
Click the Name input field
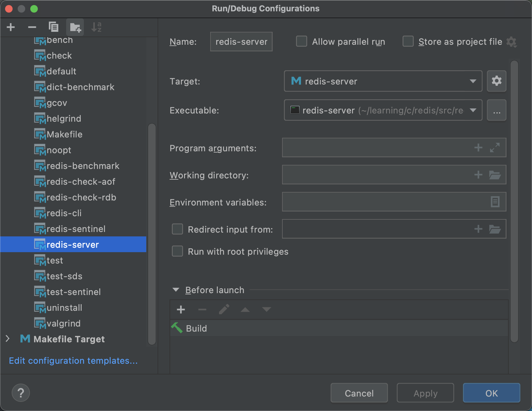[241, 42]
